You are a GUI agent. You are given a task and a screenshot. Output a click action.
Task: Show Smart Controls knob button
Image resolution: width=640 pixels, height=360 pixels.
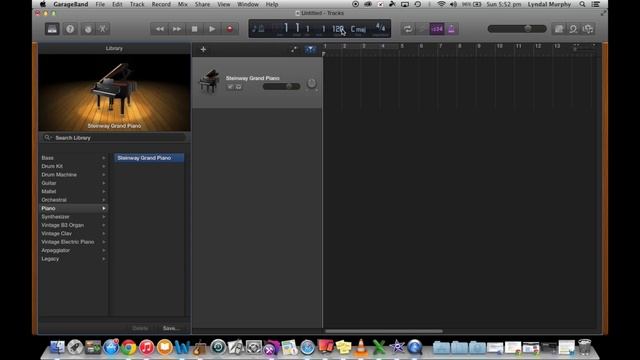pyautogui.click(x=88, y=29)
